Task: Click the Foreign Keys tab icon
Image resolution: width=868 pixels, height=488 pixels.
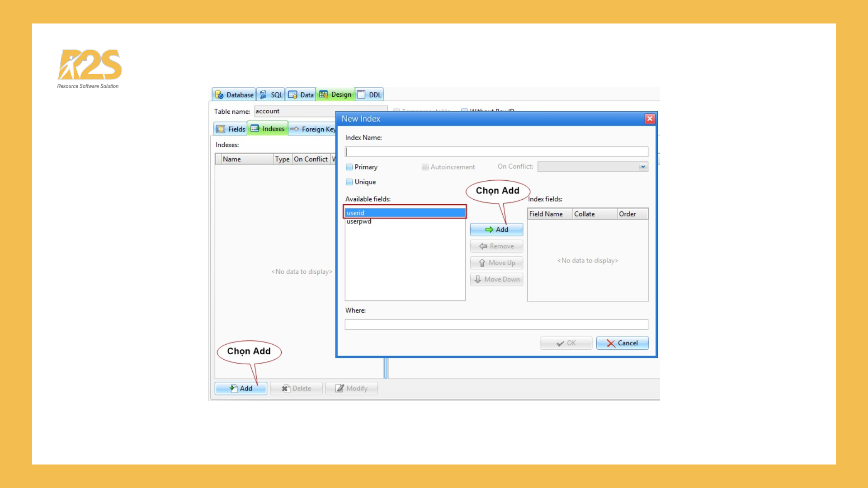Action: click(294, 129)
